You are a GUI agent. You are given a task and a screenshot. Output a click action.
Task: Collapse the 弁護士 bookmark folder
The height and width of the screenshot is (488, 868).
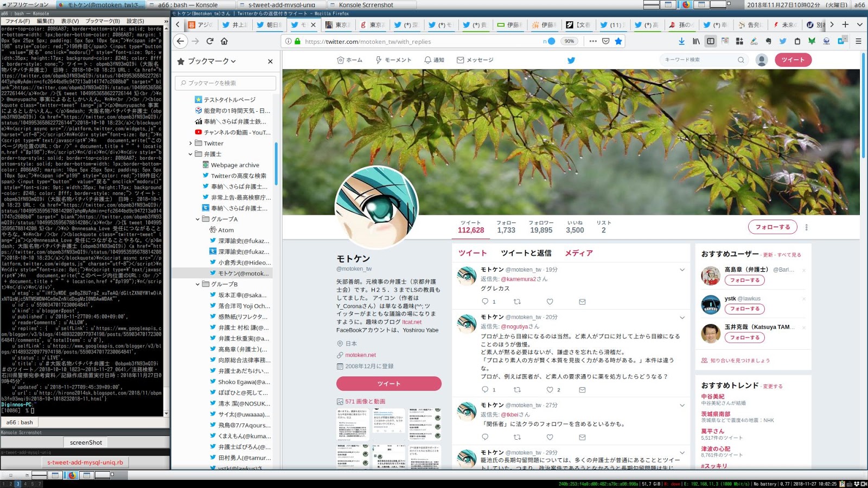click(190, 154)
